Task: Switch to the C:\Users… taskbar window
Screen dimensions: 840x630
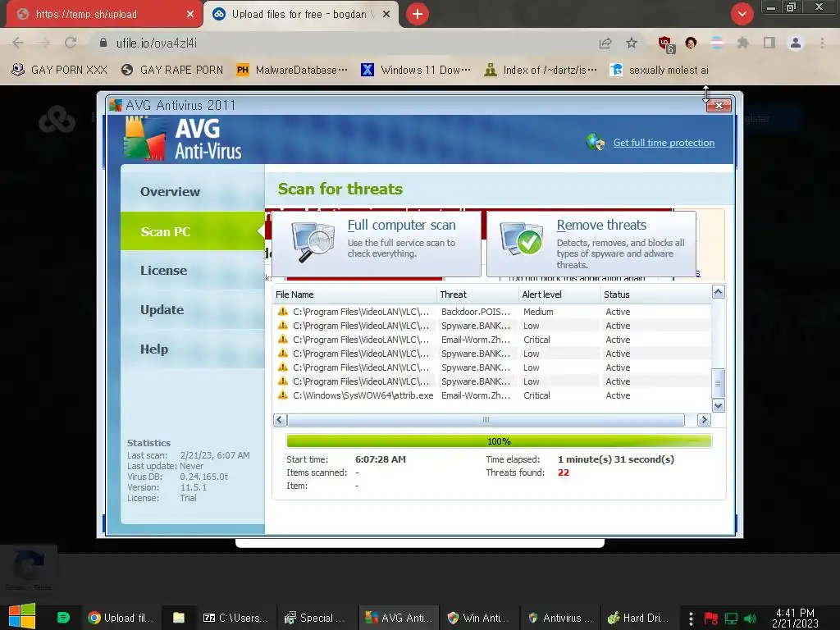Action: [x=235, y=618]
